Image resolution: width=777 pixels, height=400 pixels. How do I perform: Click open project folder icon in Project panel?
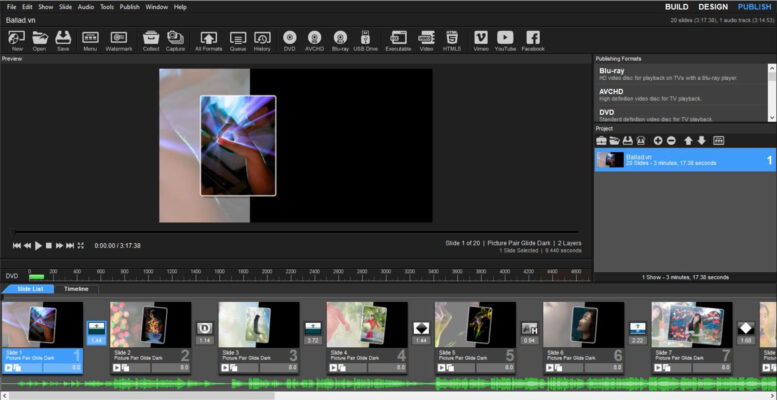pyautogui.click(x=614, y=141)
